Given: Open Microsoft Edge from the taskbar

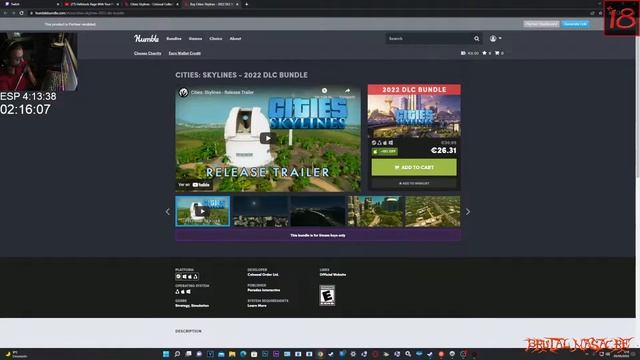Looking at the screenshot, I should [243, 354].
